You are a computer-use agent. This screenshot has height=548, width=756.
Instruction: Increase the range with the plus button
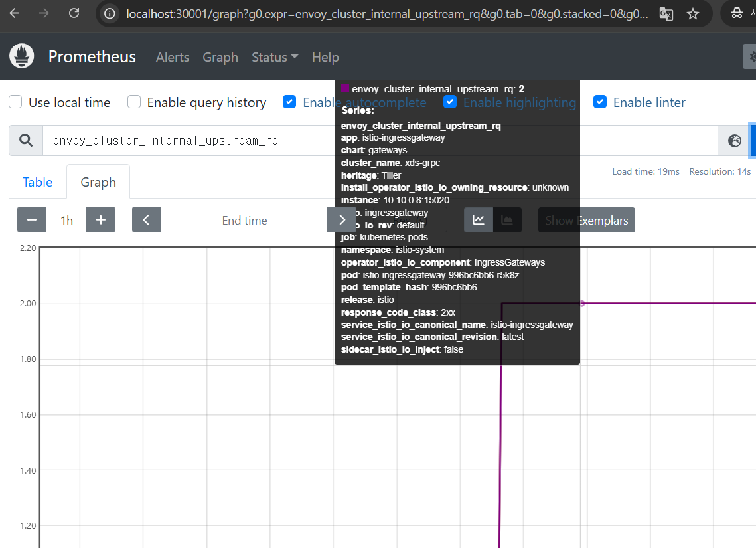coord(101,220)
